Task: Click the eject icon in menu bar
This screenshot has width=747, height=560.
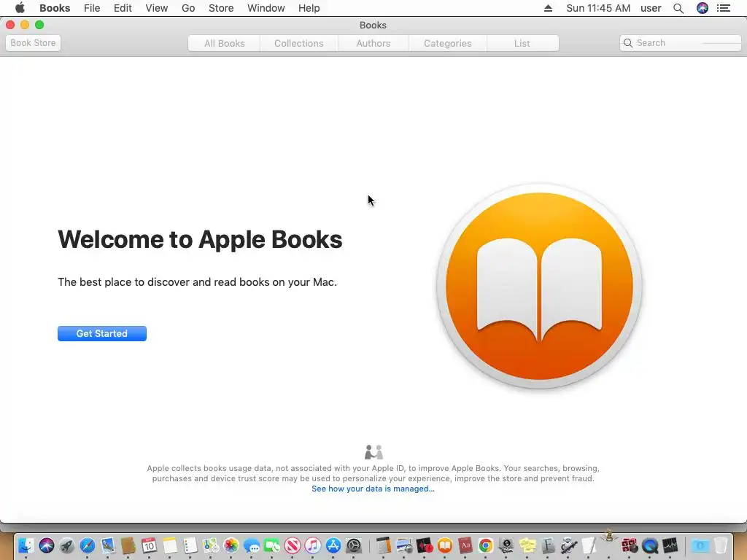Action: click(x=548, y=8)
